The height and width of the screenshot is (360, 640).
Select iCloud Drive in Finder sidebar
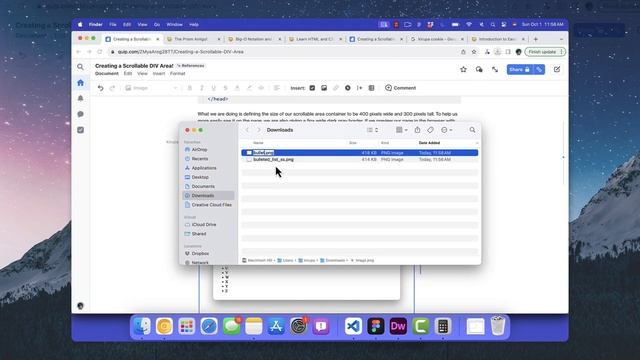point(204,224)
